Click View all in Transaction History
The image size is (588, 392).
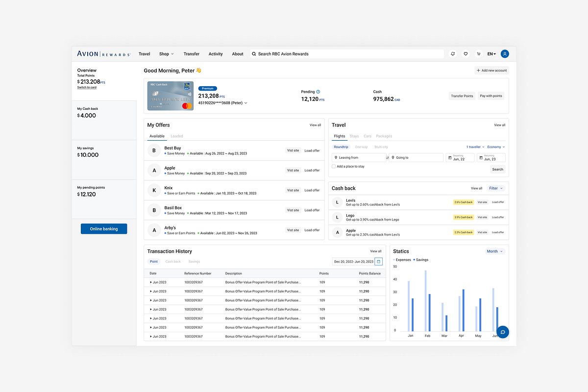(x=376, y=251)
